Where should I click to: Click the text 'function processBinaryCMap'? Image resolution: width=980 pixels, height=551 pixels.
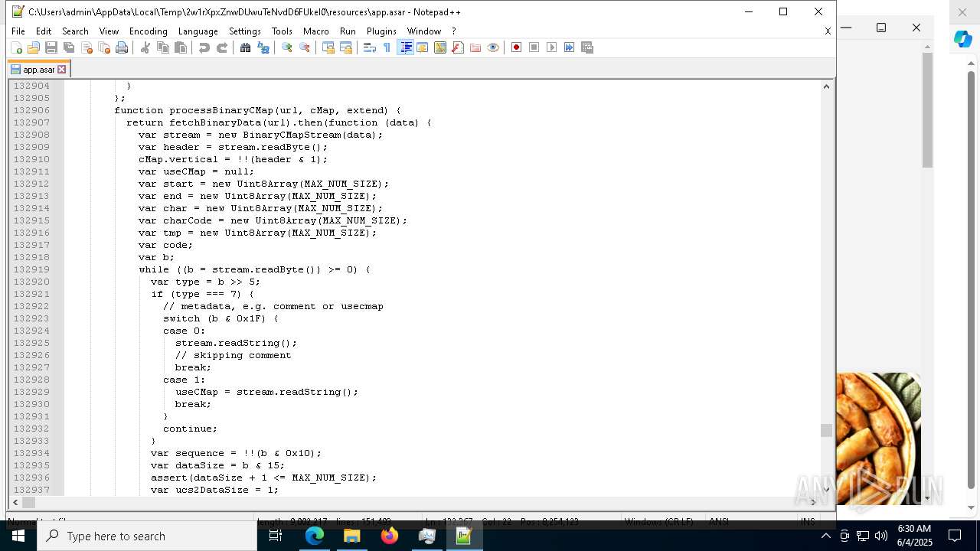coord(194,110)
